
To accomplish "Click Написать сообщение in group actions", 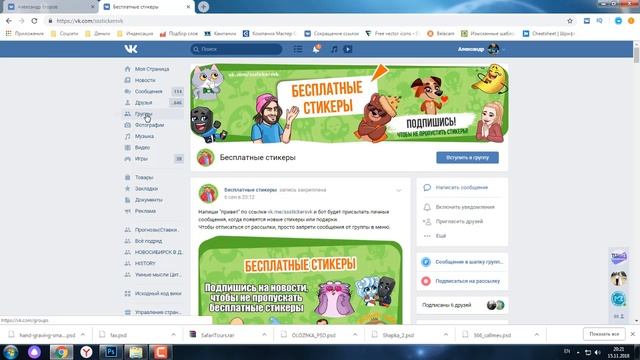I will click(462, 187).
